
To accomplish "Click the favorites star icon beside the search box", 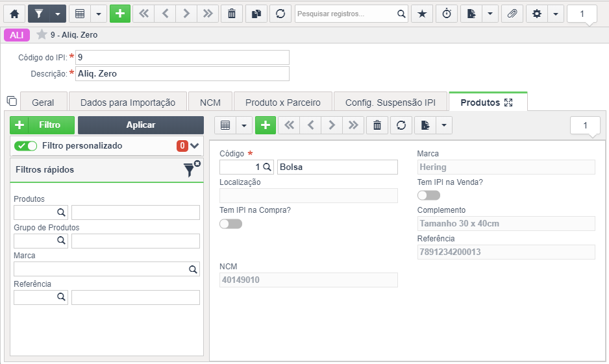I will point(422,14).
